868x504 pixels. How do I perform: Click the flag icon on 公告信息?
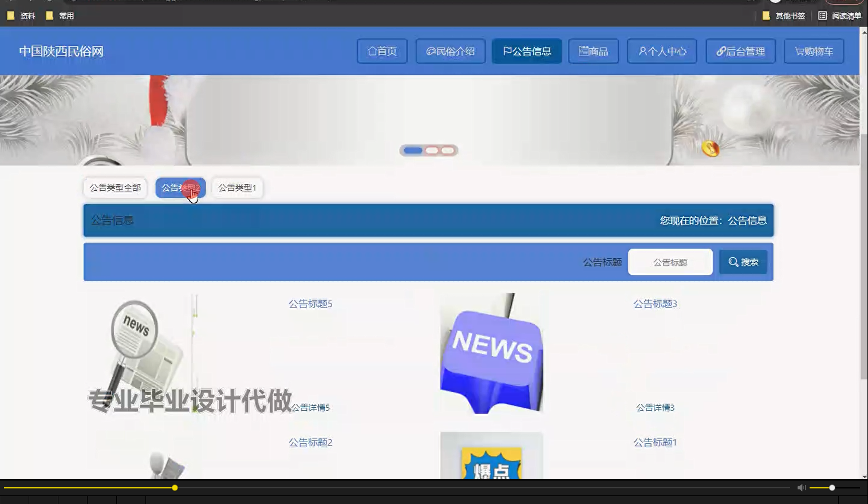(x=507, y=51)
